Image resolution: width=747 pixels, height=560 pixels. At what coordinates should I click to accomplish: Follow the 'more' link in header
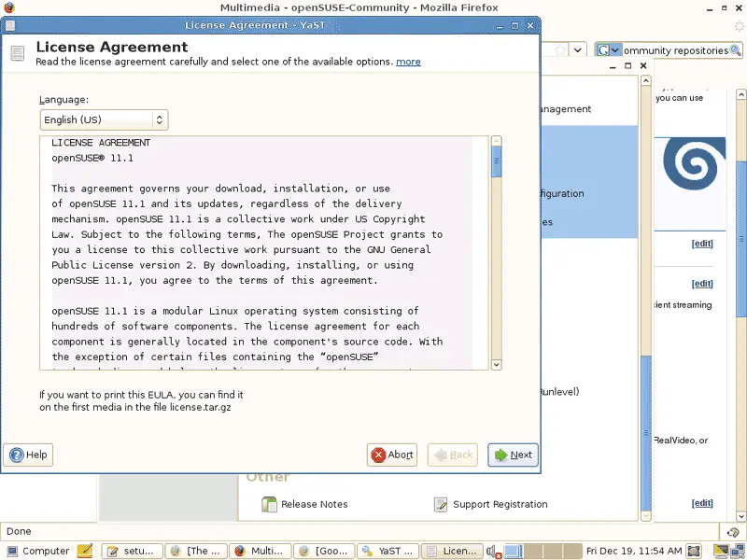coord(408,62)
